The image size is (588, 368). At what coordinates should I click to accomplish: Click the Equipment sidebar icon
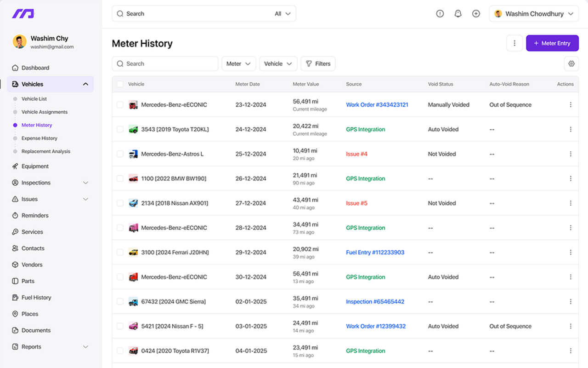pyautogui.click(x=15, y=167)
